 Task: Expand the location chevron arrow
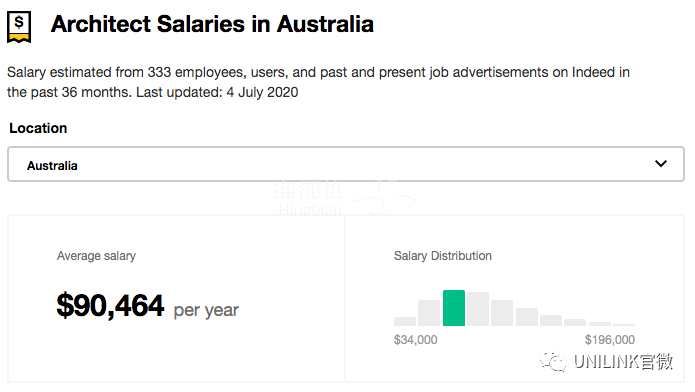coord(661,164)
